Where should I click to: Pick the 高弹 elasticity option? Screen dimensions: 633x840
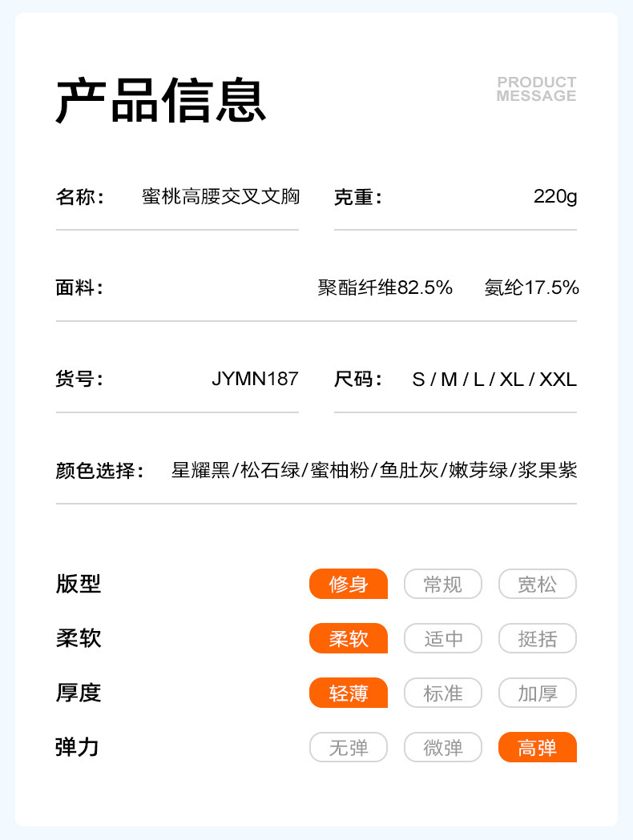coord(537,747)
